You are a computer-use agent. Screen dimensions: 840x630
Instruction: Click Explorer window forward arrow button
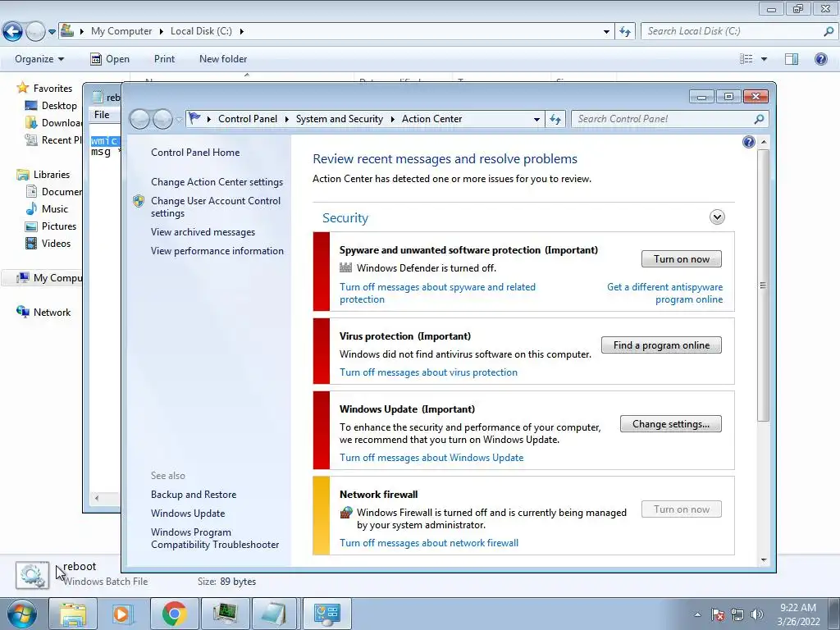(x=35, y=32)
